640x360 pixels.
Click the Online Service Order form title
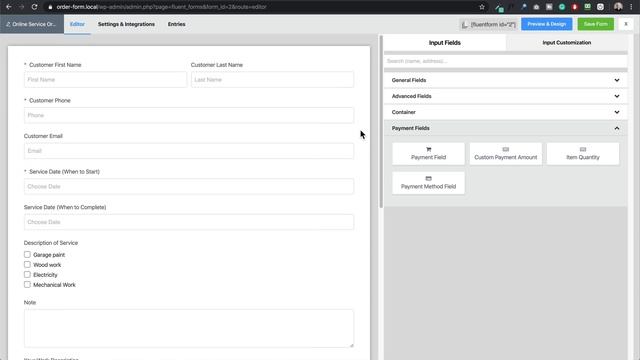33,24
